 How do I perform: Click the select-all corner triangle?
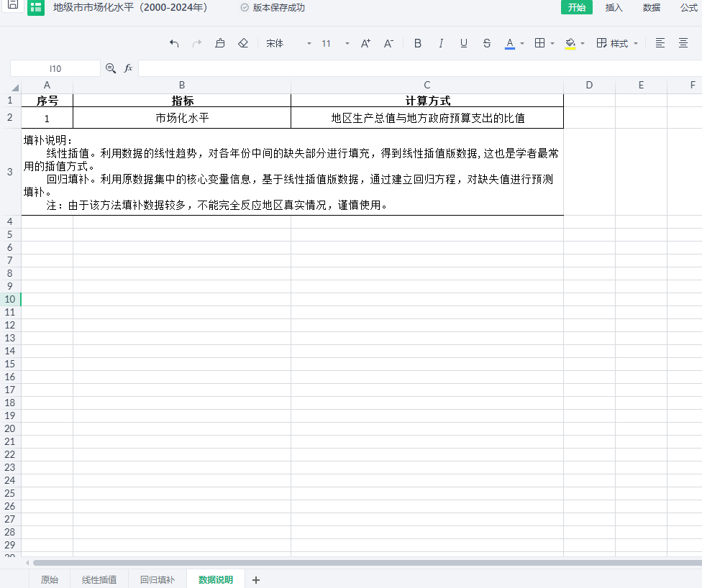15,87
